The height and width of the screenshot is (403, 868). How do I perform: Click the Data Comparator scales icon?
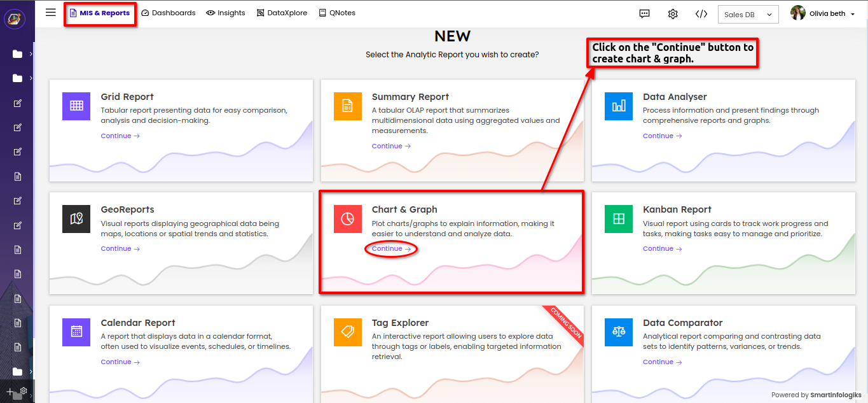618,332
